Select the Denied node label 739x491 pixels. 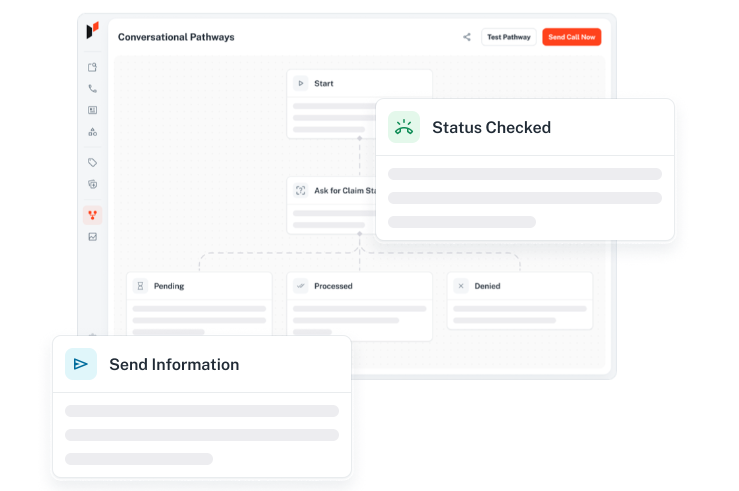click(x=487, y=286)
